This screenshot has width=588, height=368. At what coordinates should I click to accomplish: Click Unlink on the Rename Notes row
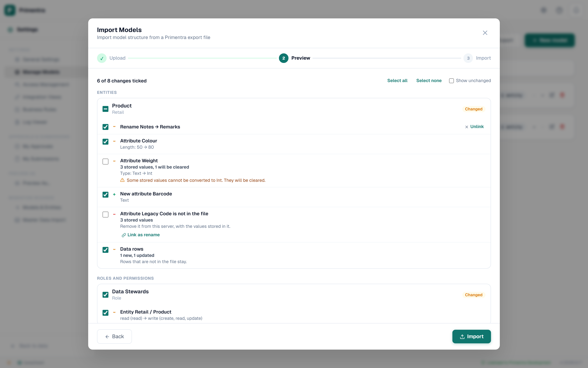click(x=474, y=127)
